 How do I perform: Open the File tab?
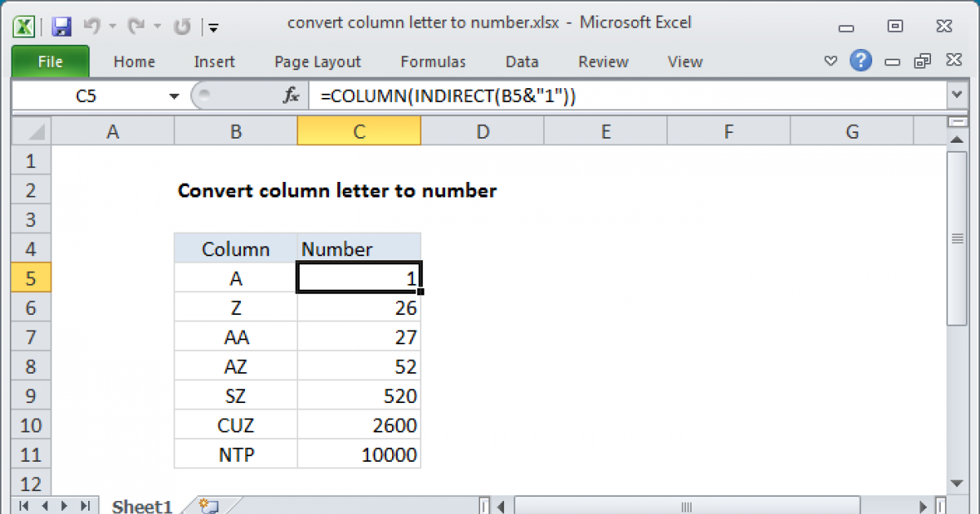50,61
